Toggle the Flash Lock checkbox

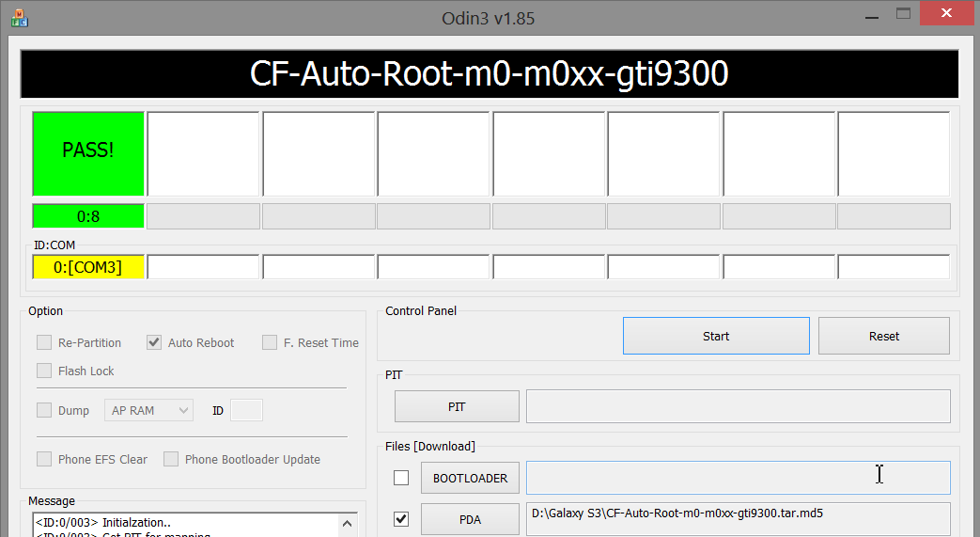(x=44, y=371)
